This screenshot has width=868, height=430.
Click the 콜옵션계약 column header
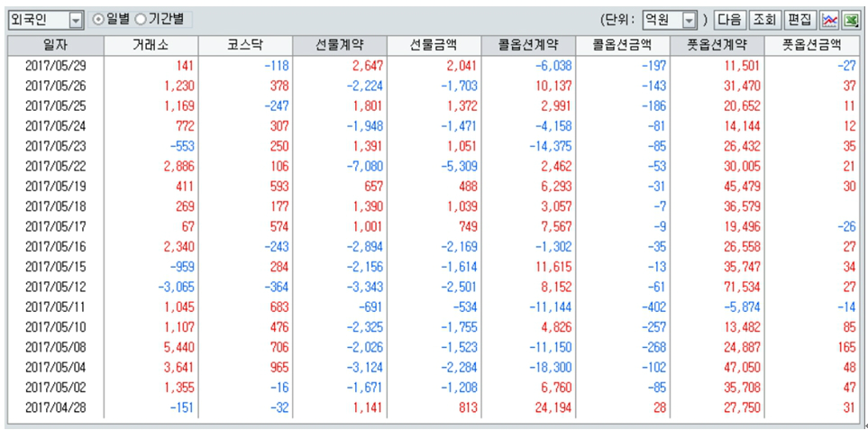pyautogui.click(x=528, y=43)
